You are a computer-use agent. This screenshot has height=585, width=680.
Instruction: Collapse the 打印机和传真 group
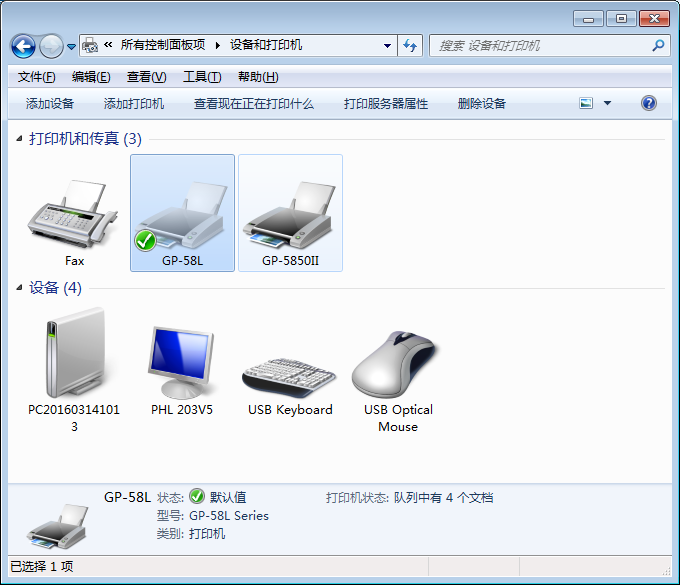click(20, 140)
